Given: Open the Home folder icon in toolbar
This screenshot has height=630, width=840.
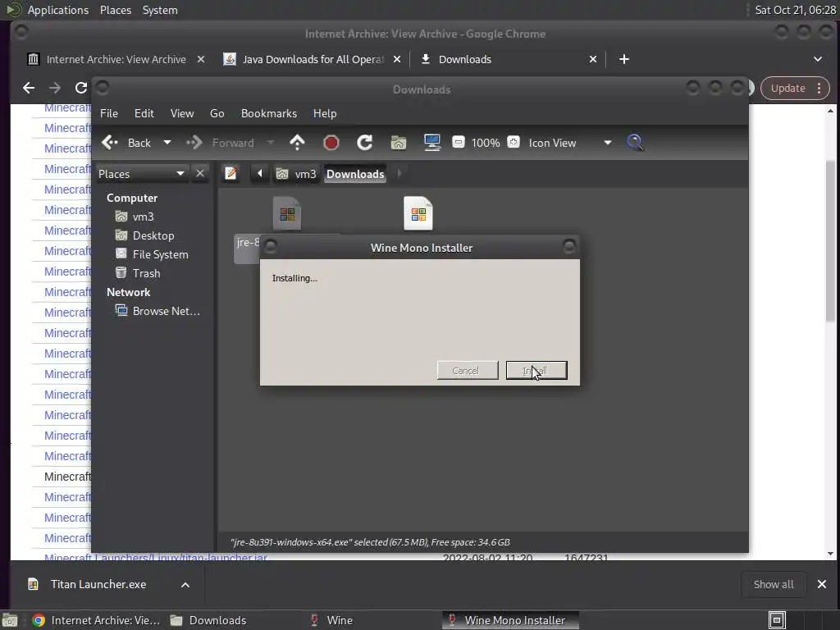Looking at the screenshot, I should point(399,143).
